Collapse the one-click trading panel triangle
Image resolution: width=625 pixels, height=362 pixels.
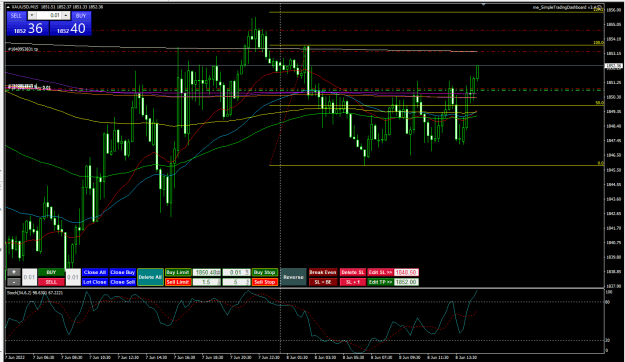point(8,7)
